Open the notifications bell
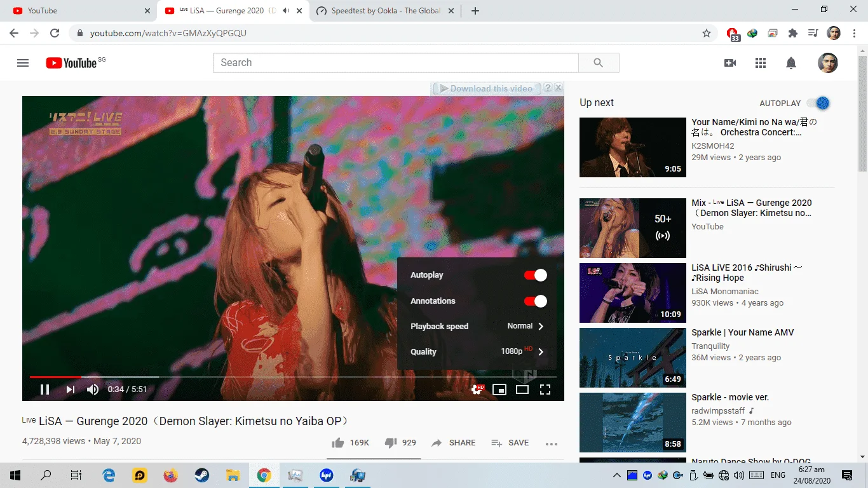This screenshot has width=868, height=488. click(x=791, y=63)
